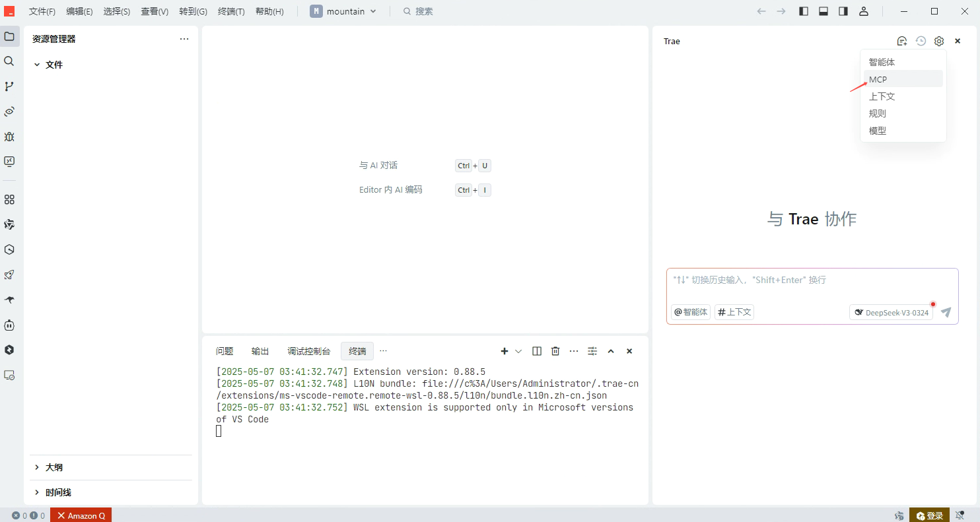Open new terminal profile dropdown arrow

tap(518, 351)
